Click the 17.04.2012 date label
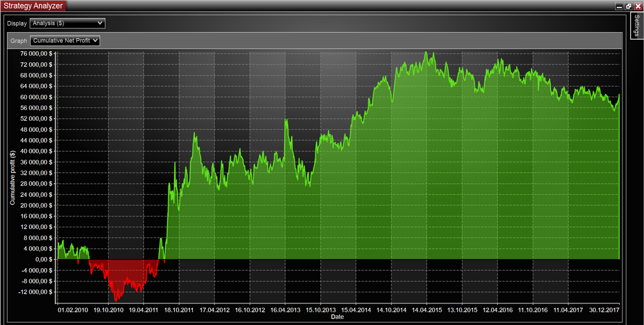Image resolution: width=644 pixels, height=325 pixels. pyautogui.click(x=215, y=310)
